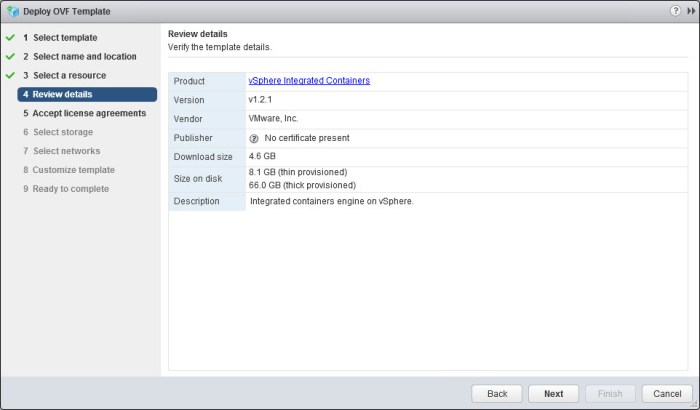Viewport: 700px width, 410px height.
Task: Go to step 1 Select template
Action: click(64, 38)
